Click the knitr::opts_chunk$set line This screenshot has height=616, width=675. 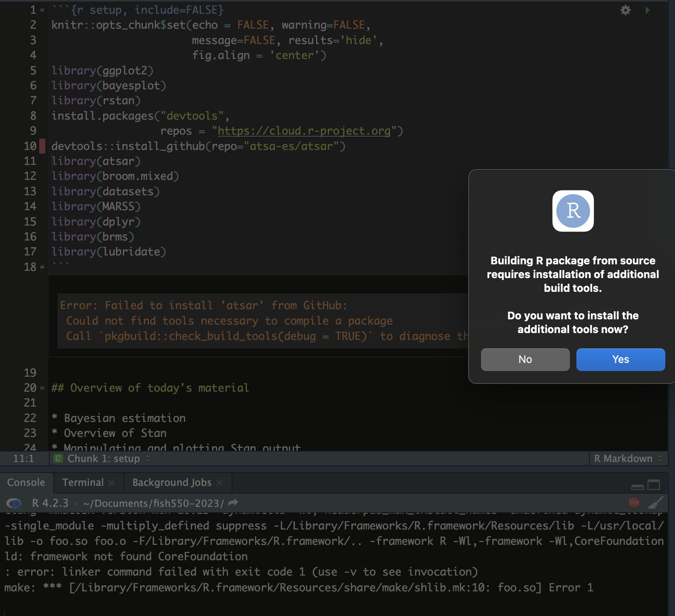(211, 25)
